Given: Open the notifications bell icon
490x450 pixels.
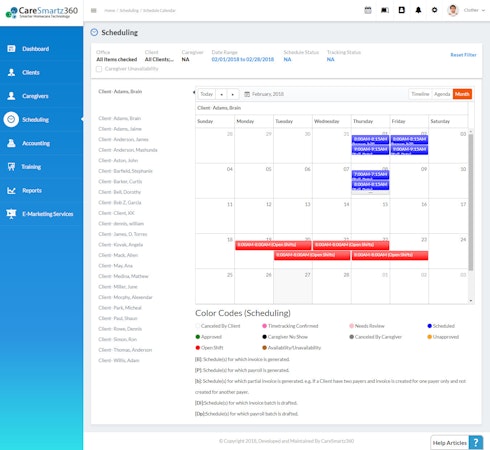Looking at the screenshot, I should (418, 10).
